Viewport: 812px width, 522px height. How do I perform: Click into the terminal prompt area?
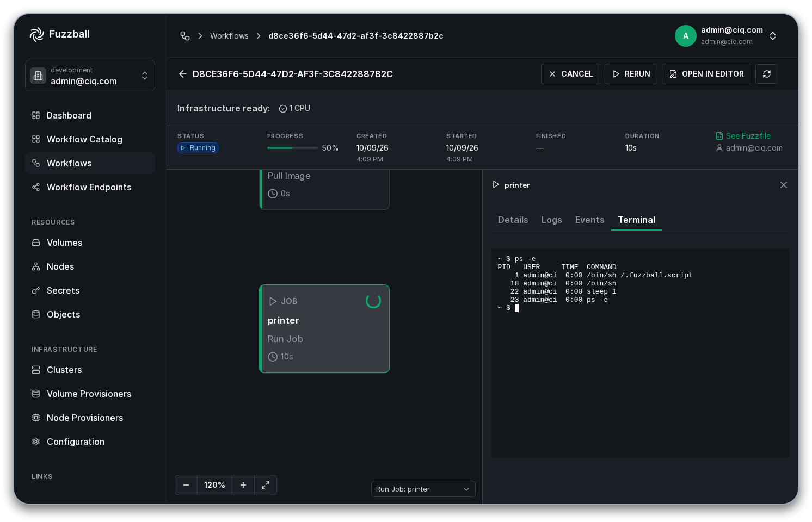click(640, 353)
